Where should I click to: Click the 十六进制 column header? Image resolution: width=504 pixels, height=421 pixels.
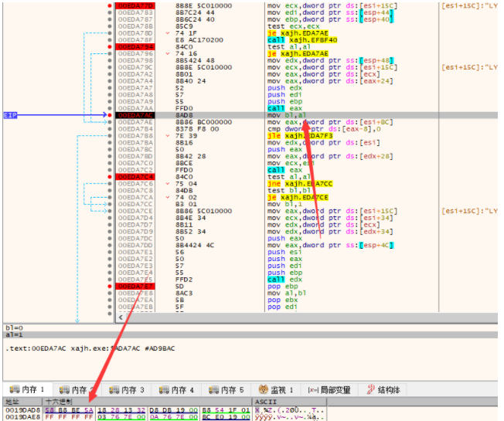(147, 402)
